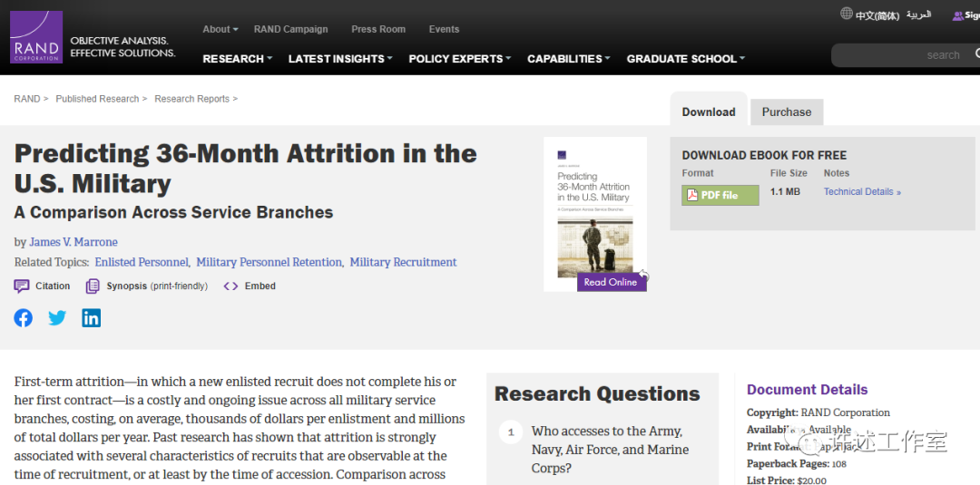Open the Press Room link
The height and width of the screenshot is (485, 980).
pyautogui.click(x=378, y=29)
